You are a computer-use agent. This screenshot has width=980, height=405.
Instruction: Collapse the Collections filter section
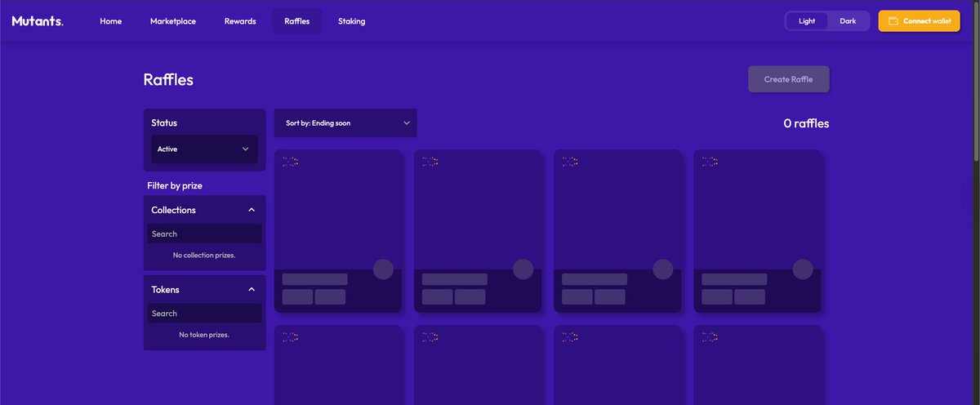(252, 210)
